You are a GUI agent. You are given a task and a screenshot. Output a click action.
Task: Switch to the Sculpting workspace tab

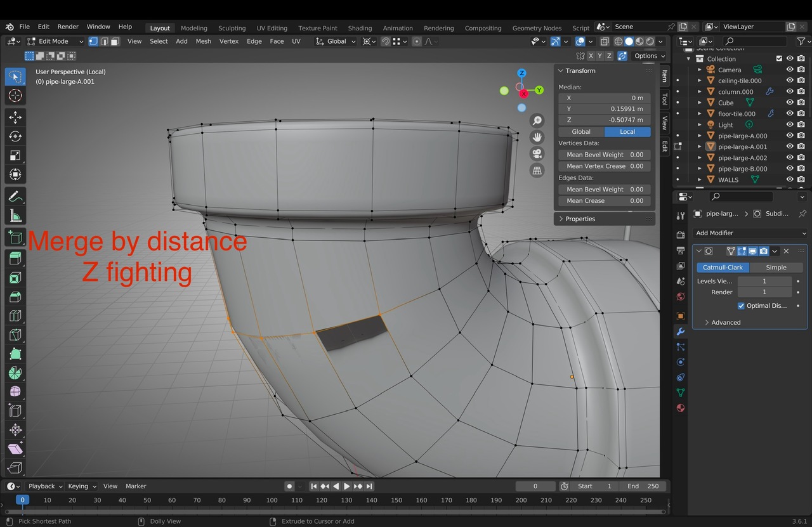click(232, 28)
